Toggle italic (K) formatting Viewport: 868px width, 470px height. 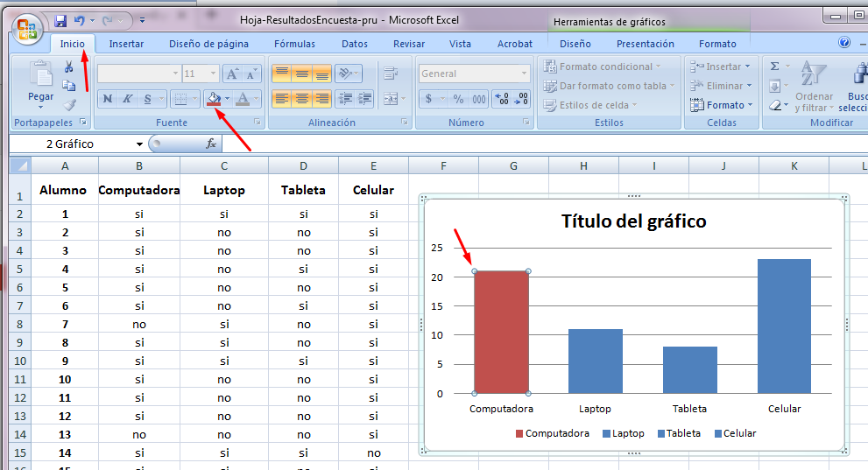tap(128, 99)
